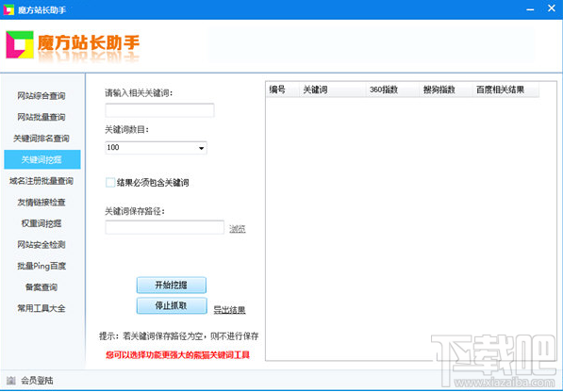Select 批量Ping百度 in sidebar
This screenshot has width=563, height=392.
(41, 266)
